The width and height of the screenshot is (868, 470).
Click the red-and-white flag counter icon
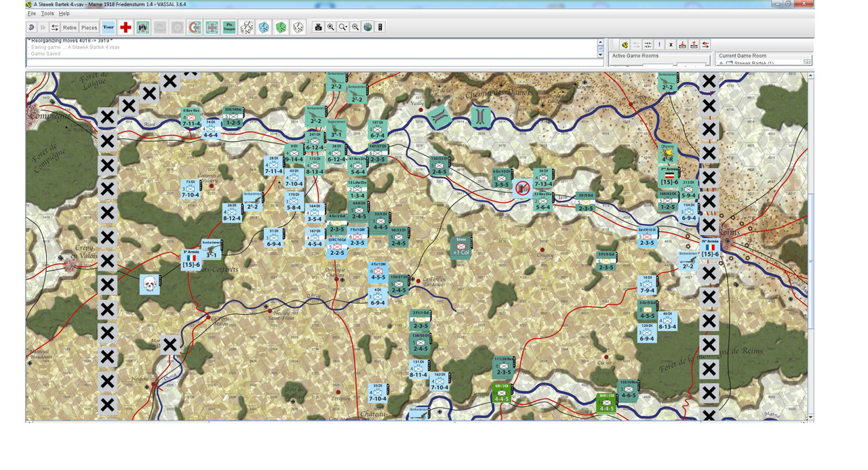[195, 28]
